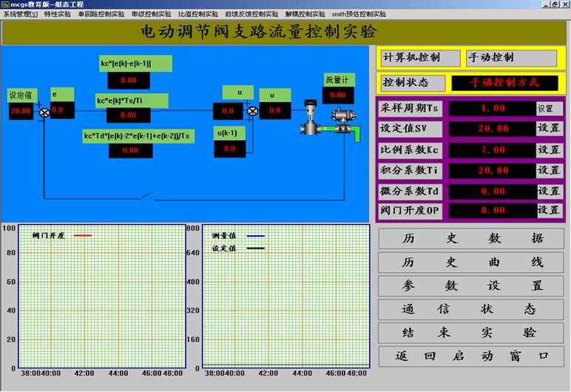Image resolution: width=571 pixels, height=392 pixels.
Task: Open 历史曲线 history curve view
Action: pos(471,263)
